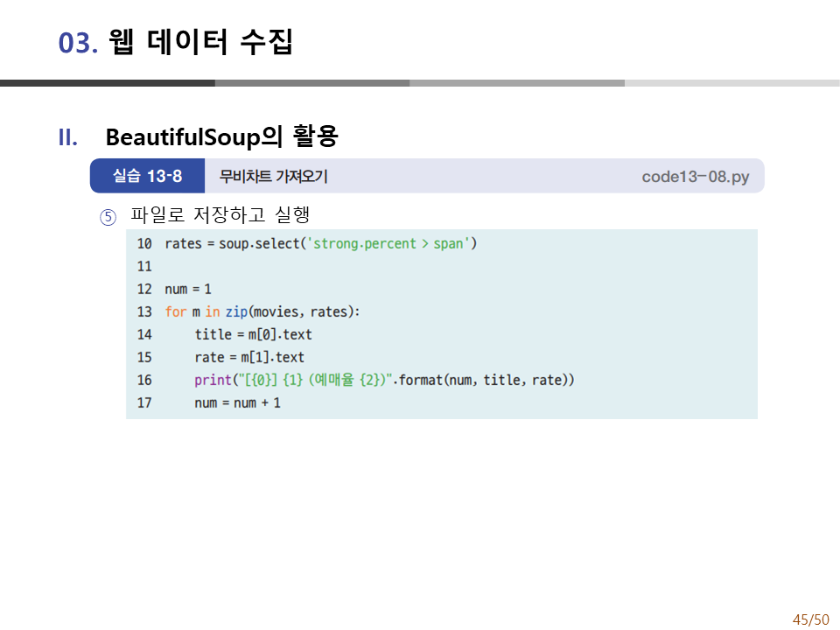The width and height of the screenshot is (840, 630).
Task: Click the 'for' keyword on line 13
Action: click(176, 311)
